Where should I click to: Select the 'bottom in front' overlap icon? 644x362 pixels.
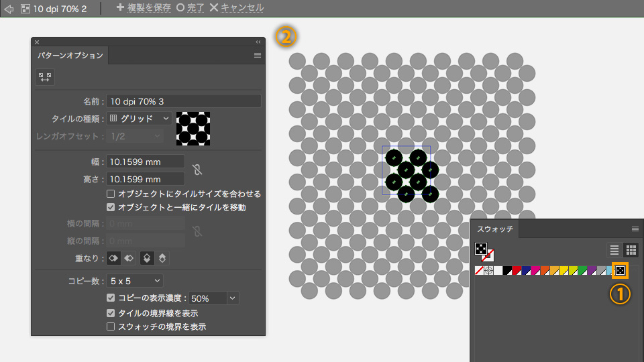point(162,258)
